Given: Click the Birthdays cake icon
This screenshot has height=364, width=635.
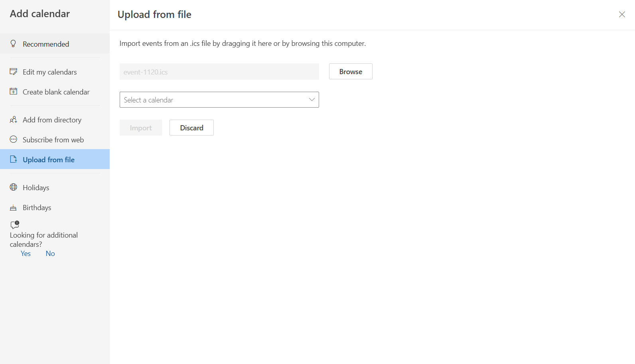Looking at the screenshot, I should pyautogui.click(x=13, y=207).
